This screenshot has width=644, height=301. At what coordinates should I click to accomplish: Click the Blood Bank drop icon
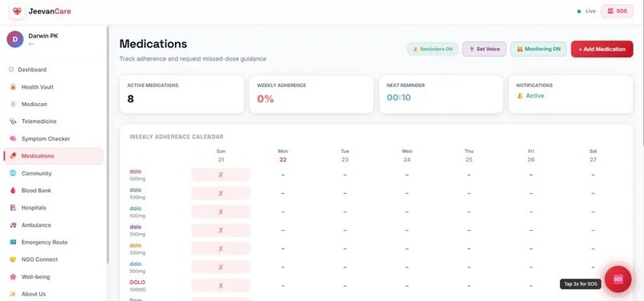click(13, 191)
